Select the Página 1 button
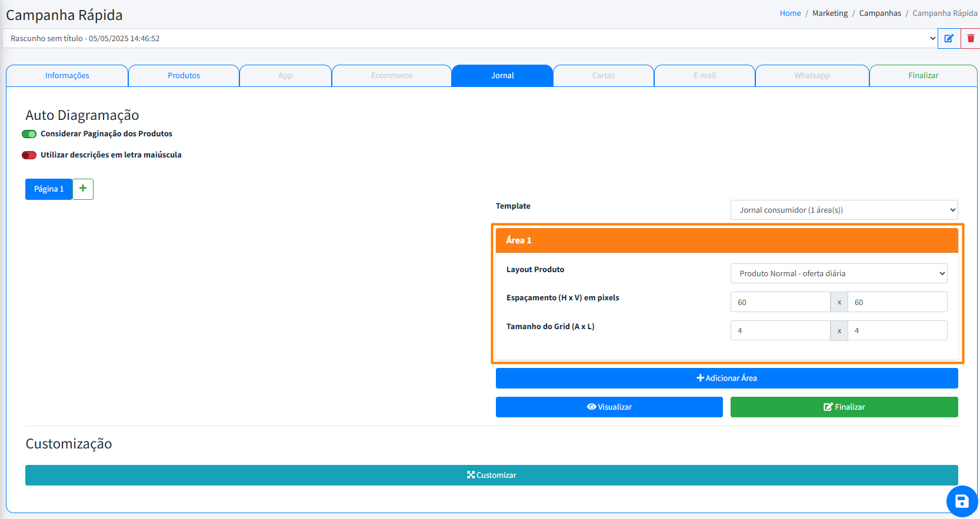The height and width of the screenshot is (519, 980). 49,189
